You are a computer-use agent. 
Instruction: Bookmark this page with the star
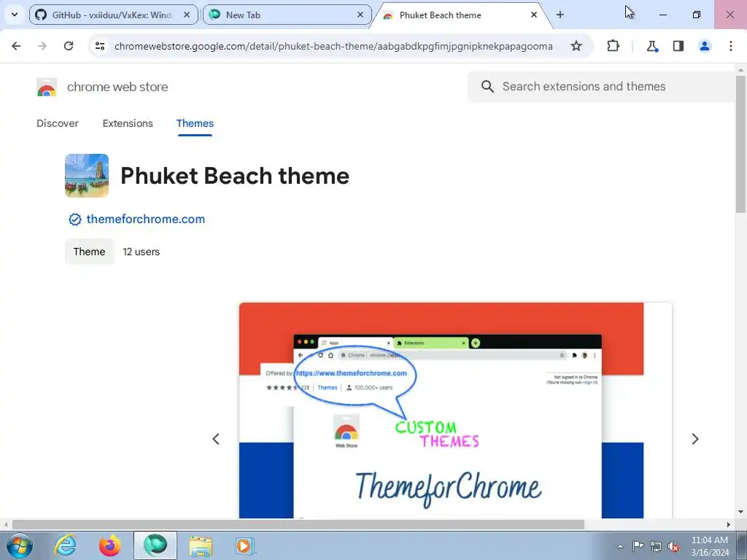[x=576, y=46]
